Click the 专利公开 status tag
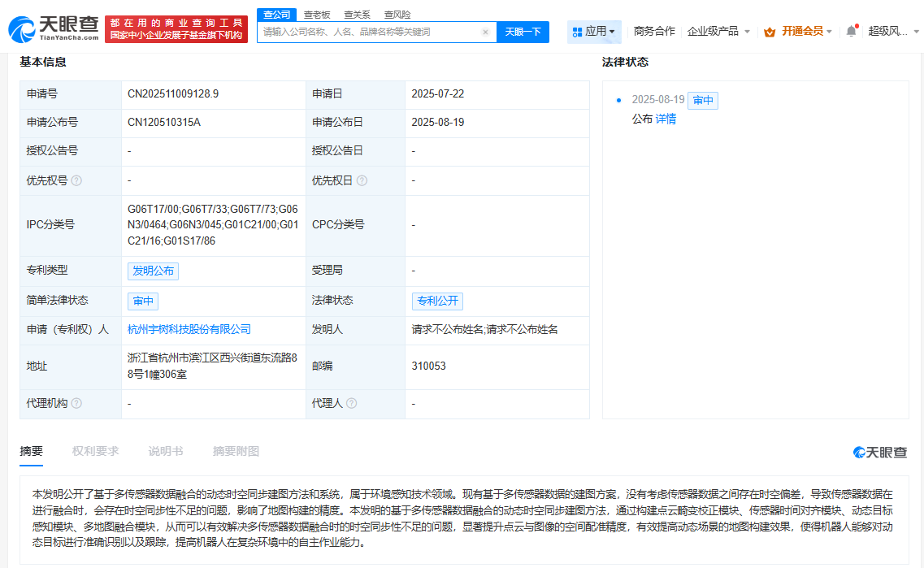Screen dimensions: 924x568 click(x=436, y=301)
